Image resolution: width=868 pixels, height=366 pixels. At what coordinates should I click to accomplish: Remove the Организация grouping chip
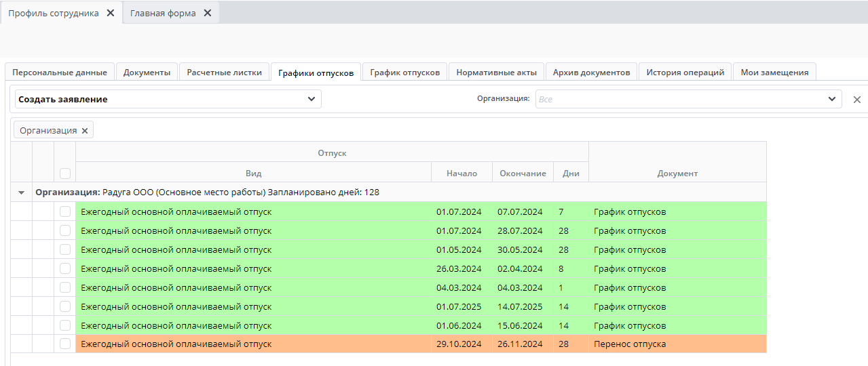coord(85,131)
